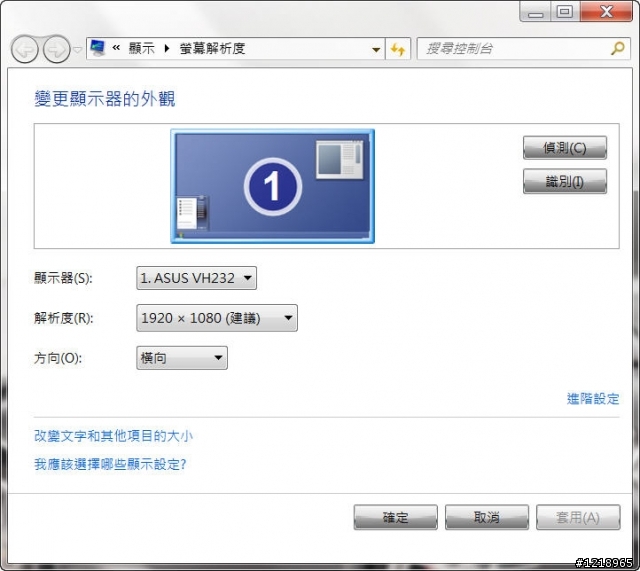
Task: Click the 顯示 breadcrumb in address bar
Action: click(142, 49)
